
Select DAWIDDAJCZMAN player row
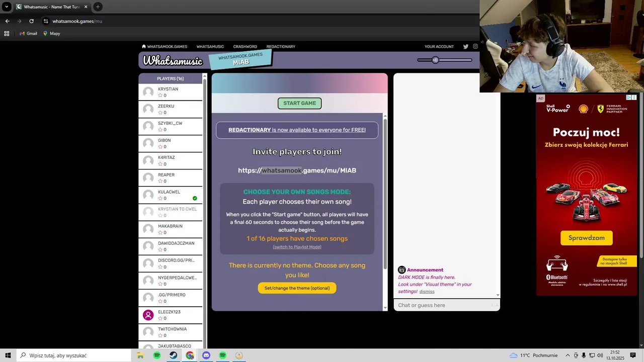pyautogui.click(x=171, y=246)
